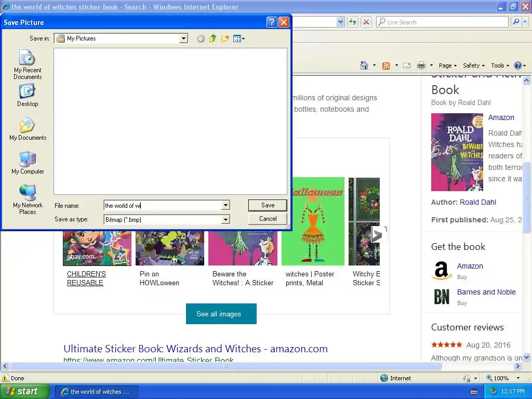Expand the File name history dropdown
The height and width of the screenshot is (399, 532).
click(225, 205)
